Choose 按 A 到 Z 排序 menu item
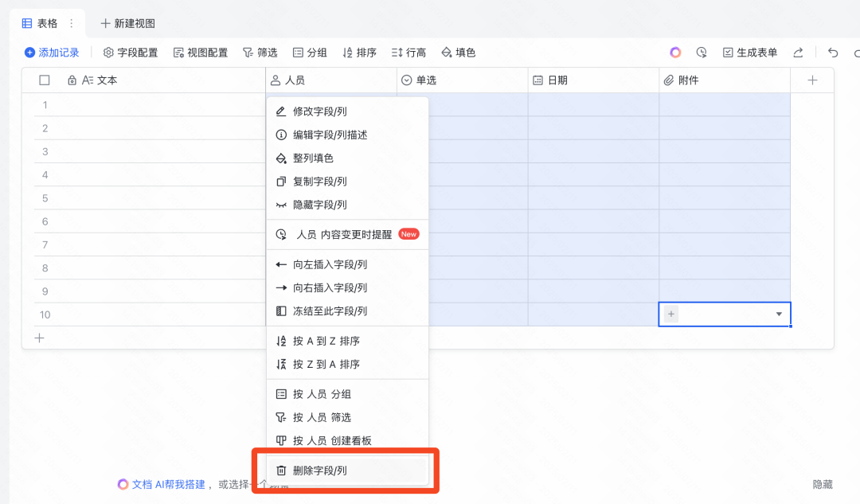 326,341
